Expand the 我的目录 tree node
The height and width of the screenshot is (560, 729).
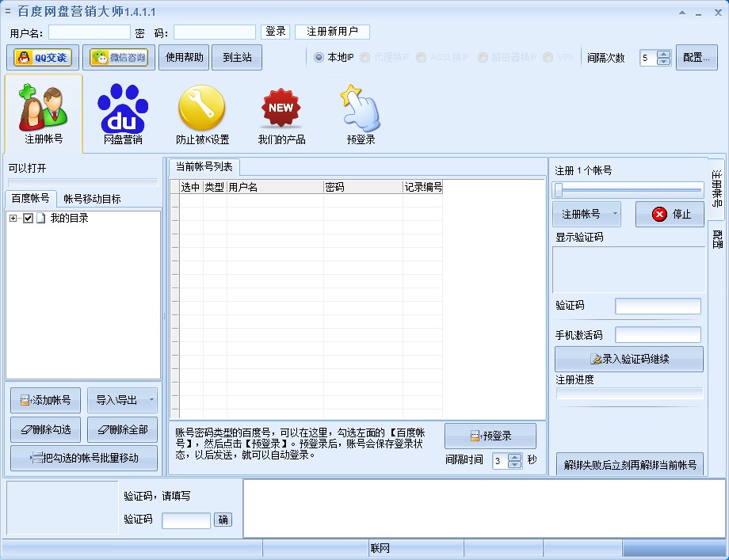[x=11, y=216]
